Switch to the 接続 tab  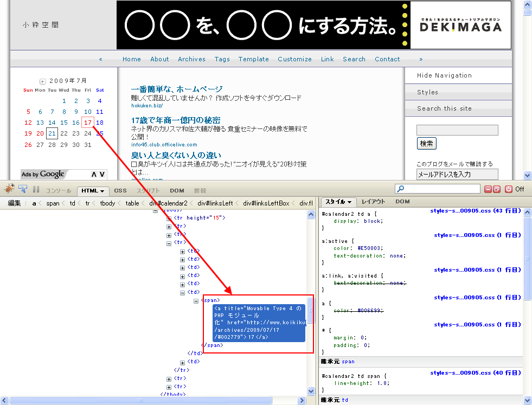(x=200, y=191)
